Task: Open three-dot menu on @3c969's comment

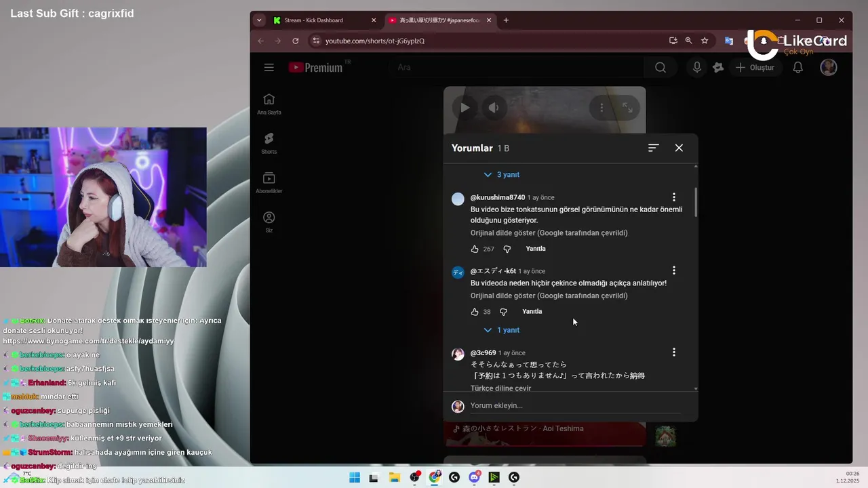Action: (x=673, y=352)
